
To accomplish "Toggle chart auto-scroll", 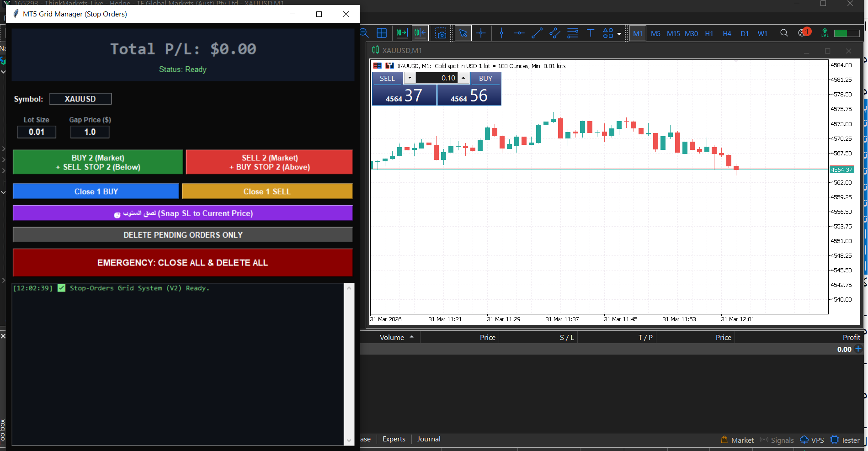I will [401, 33].
